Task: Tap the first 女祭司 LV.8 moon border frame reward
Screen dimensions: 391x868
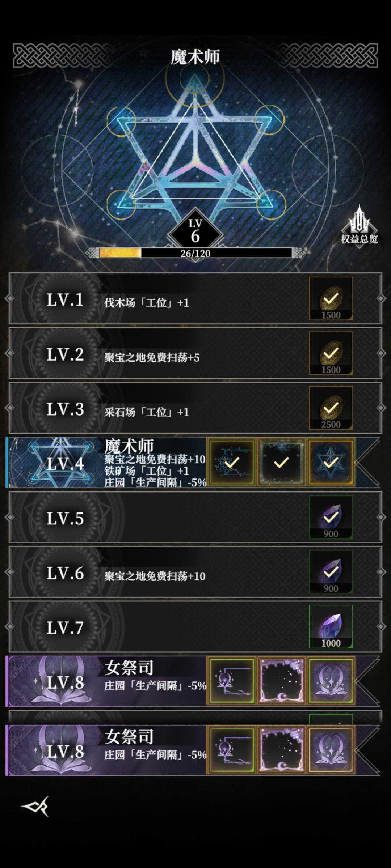Action: (x=281, y=681)
